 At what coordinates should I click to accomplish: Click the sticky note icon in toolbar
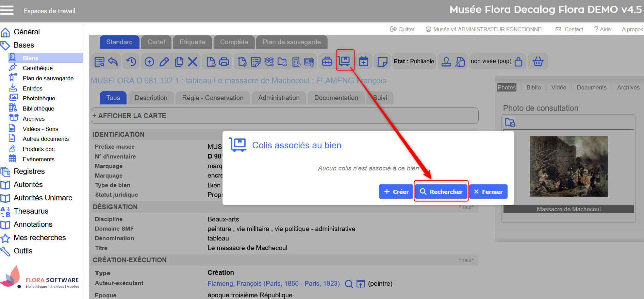[x=382, y=62]
